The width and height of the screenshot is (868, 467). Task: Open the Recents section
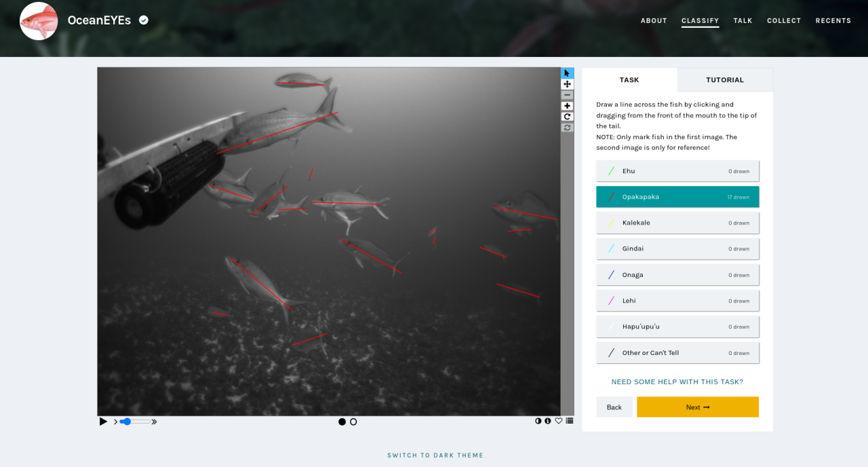pyautogui.click(x=833, y=20)
